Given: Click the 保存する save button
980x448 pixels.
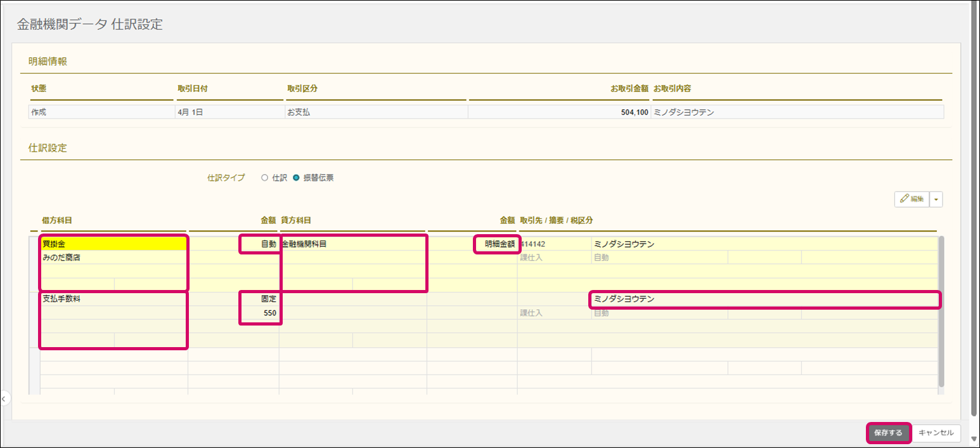Looking at the screenshot, I should [x=888, y=433].
